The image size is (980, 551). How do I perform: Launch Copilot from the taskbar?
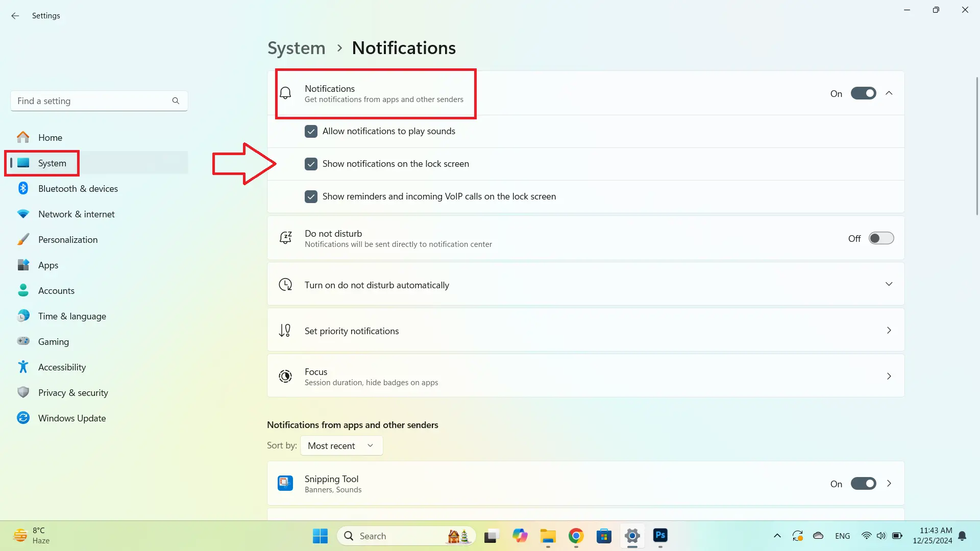coord(520,536)
